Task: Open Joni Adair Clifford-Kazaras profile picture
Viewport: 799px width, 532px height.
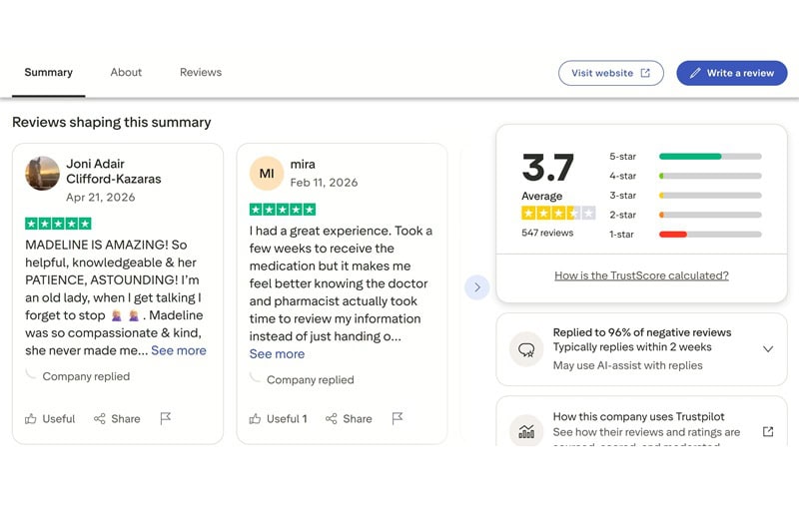Action: (x=42, y=174)
